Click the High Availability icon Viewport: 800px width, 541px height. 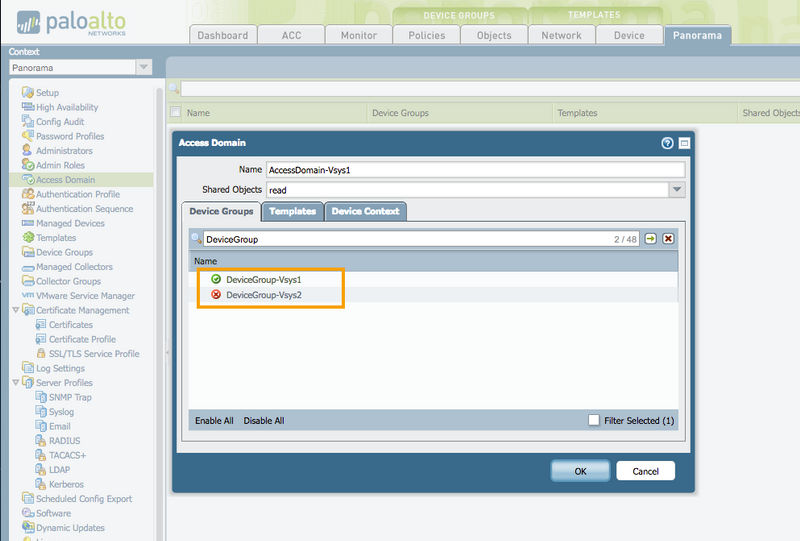click(28, 107)
